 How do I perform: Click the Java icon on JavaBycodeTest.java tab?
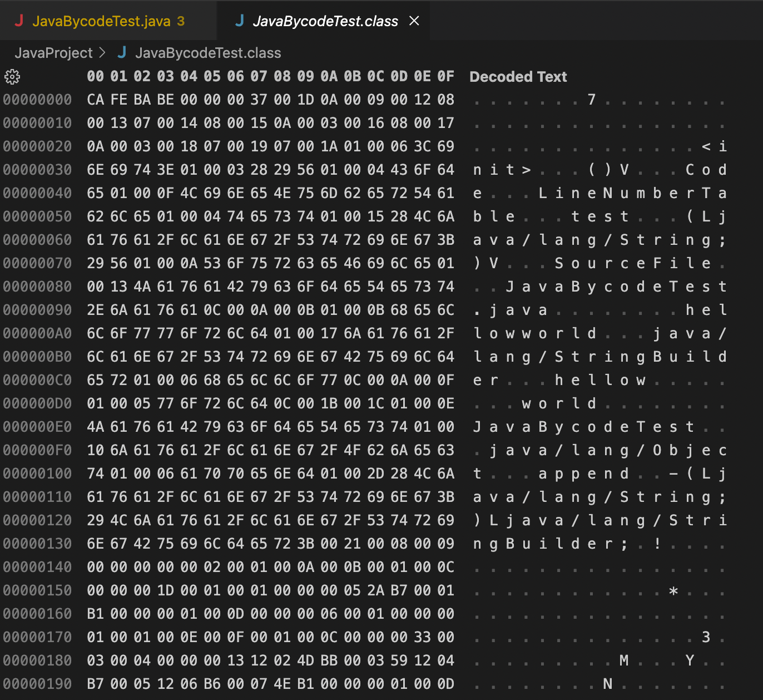tap(19, 21)
